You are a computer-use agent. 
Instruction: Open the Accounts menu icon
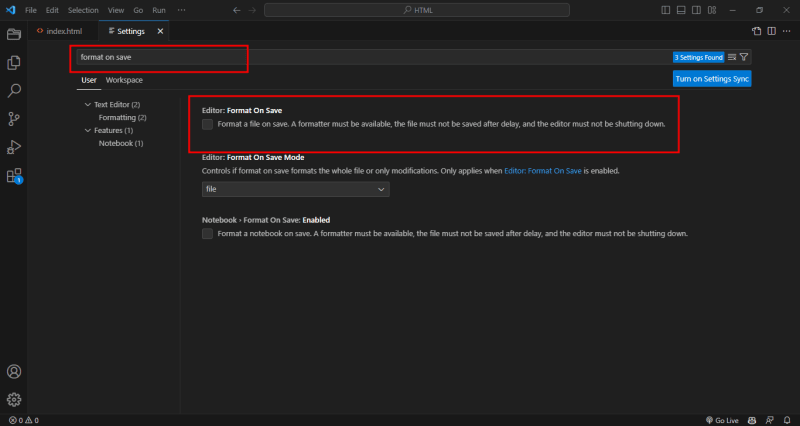14,371
